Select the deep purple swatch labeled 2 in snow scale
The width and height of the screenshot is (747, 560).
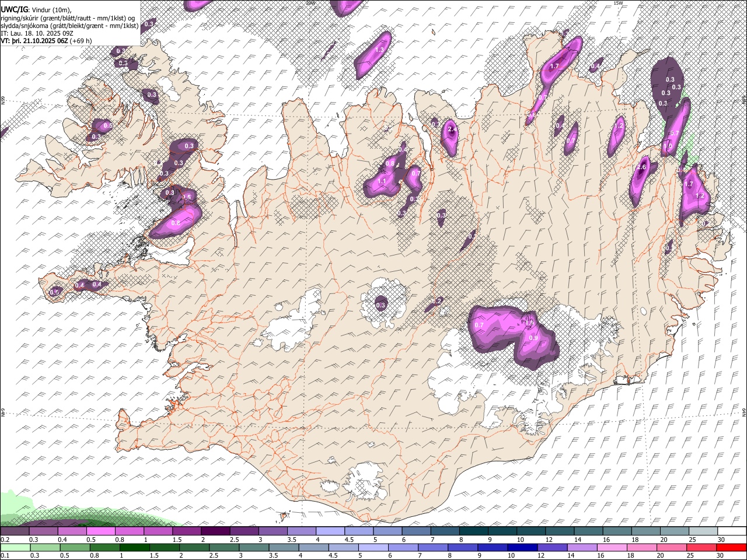[215, 531]
